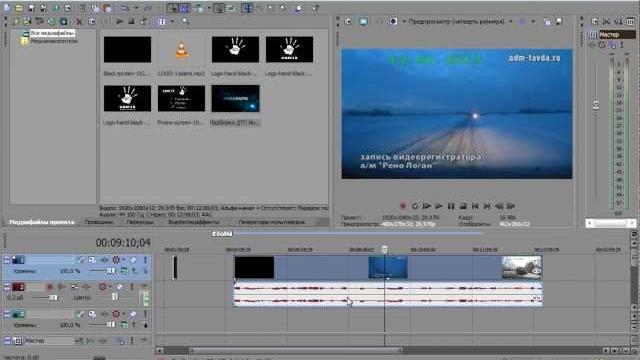
Task: Undo the last action
Action: 125,8
